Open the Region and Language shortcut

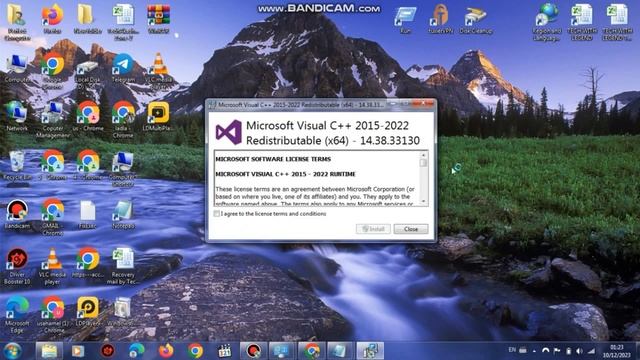547,22
